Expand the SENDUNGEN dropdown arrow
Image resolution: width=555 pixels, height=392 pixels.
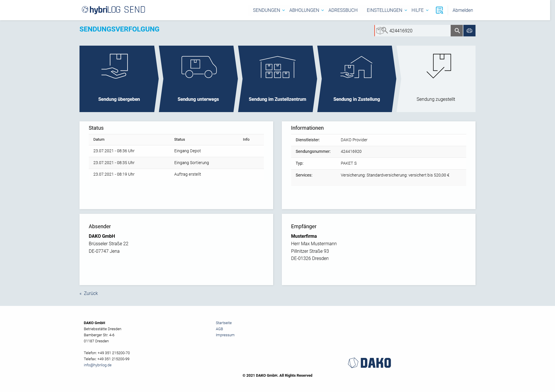tap(284, 10)
